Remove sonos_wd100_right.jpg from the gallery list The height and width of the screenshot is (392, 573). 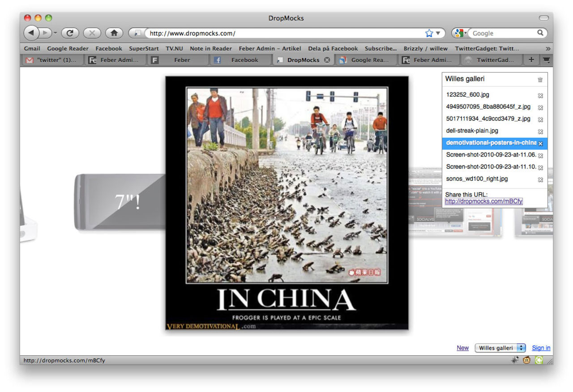click(540, 179)
